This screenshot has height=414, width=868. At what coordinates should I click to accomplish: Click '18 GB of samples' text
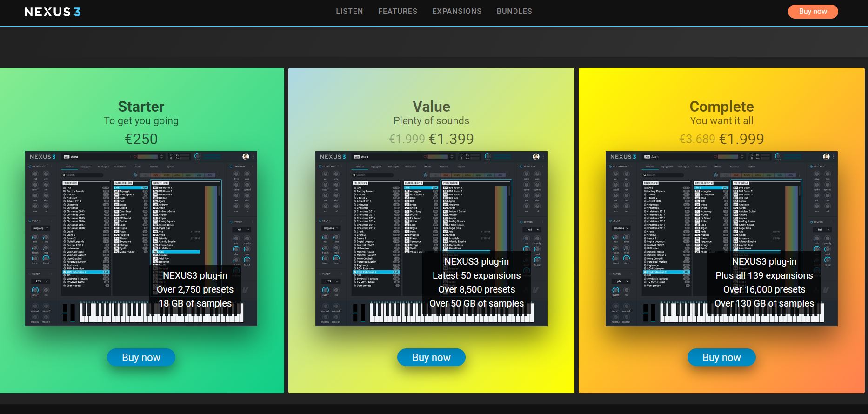[x=195, y=303]
